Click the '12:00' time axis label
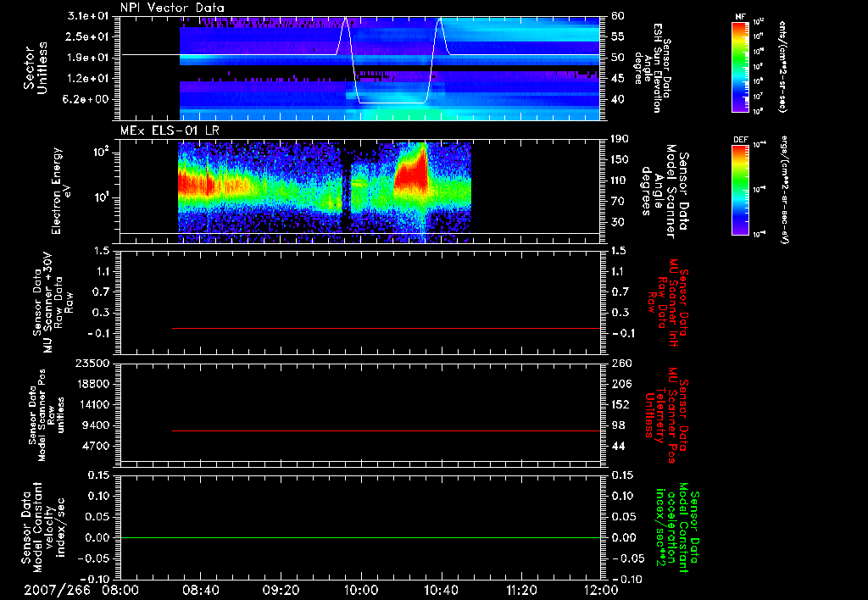 [601, 590]
